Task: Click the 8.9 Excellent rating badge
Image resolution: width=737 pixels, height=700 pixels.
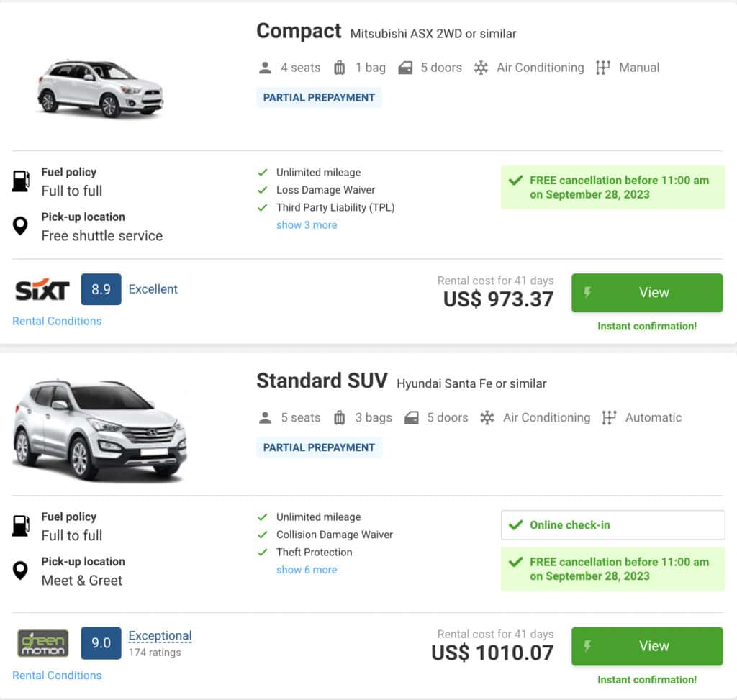Action: pos(101,289)
